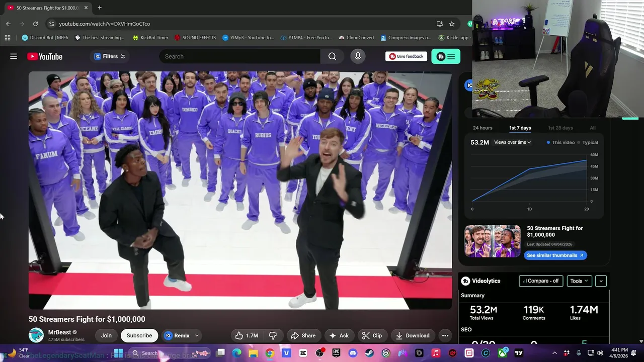
Task: Open Compress images bookmark
Action: [x=406, y=38]
